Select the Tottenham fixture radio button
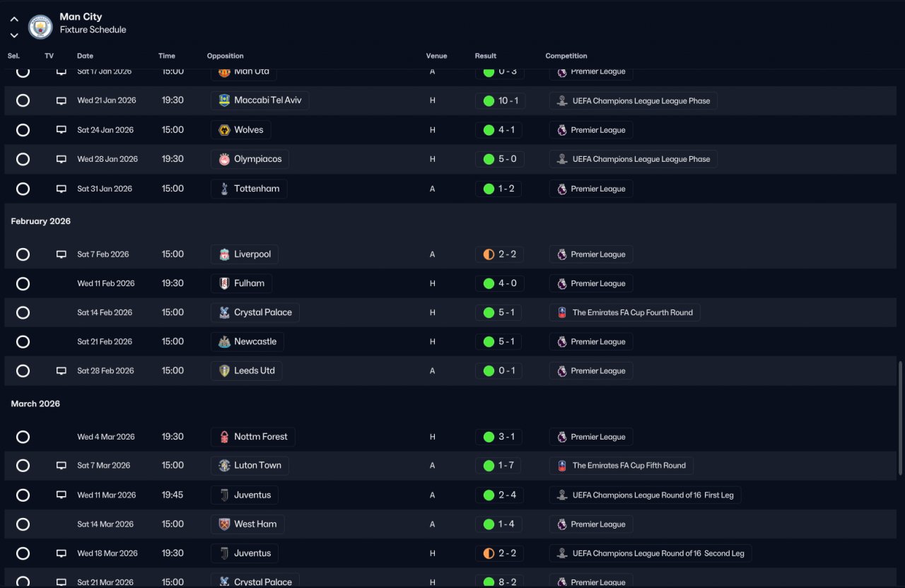The width and height of the screenshot is (905, 588). coord(23,189)
